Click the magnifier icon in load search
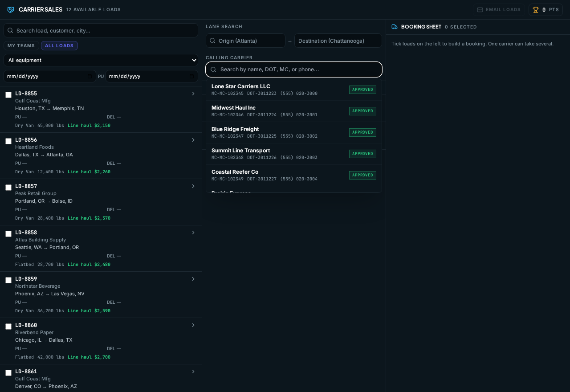The height and width of the screenshot is (392, 570). 10,30
